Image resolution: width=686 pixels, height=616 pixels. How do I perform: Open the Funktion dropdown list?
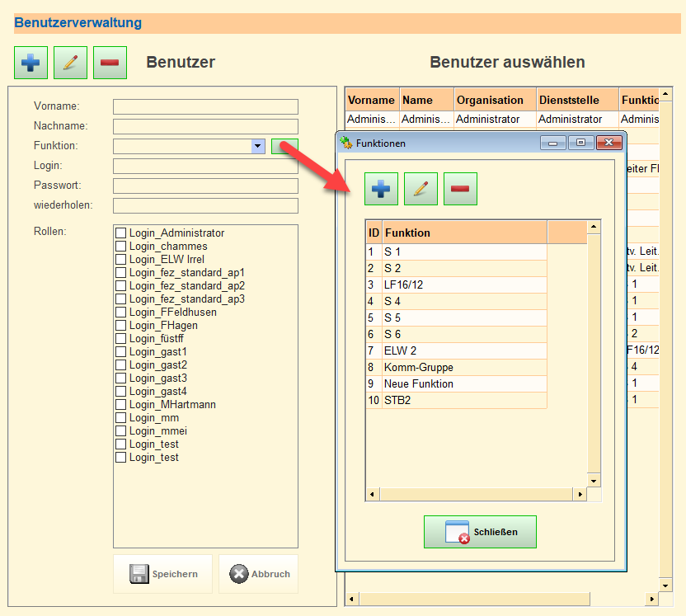pos(258,146)
